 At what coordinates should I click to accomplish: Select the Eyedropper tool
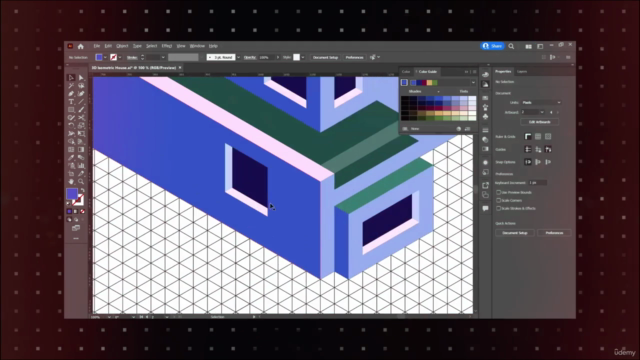tap(71, 158)
